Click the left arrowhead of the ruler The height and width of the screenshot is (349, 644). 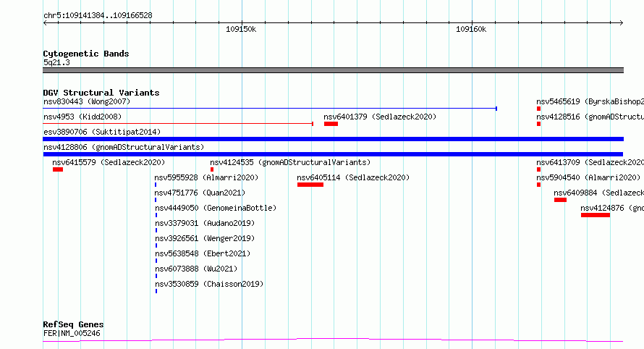pyautogui.click(x=45, y=22)
